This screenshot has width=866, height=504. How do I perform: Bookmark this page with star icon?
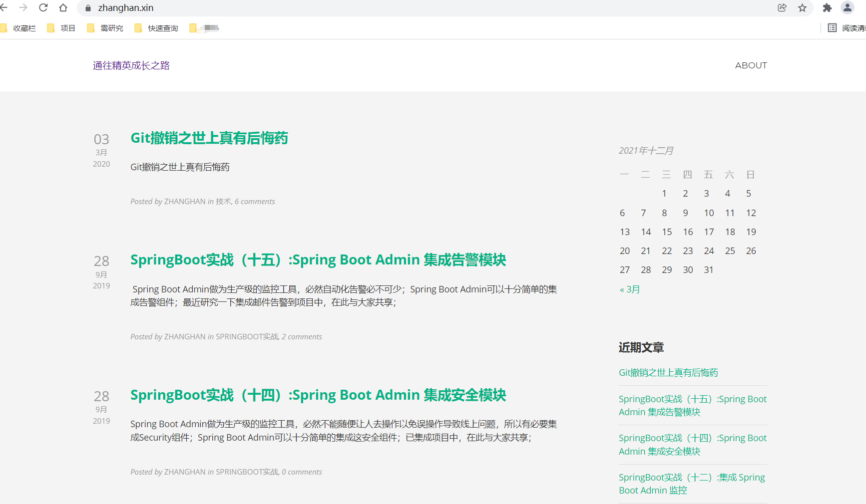(802, 7)
